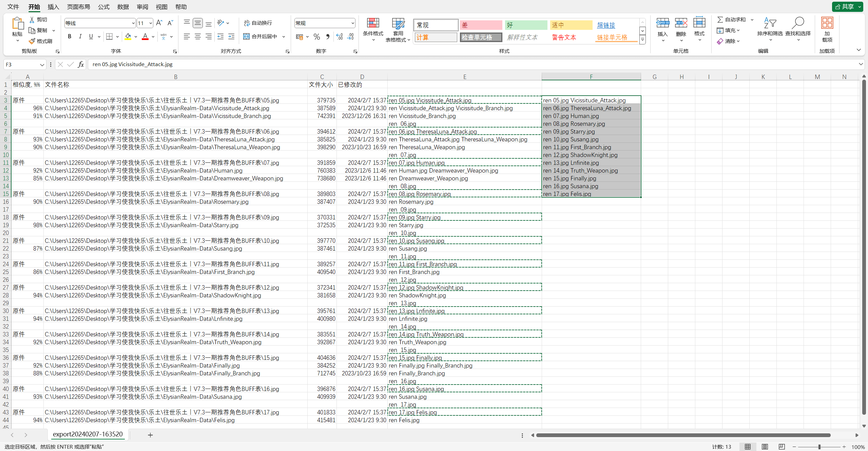Decrease font size with small A icon
Image resolution: width=868 pixels, height=451 pixels.
(170, 23)
